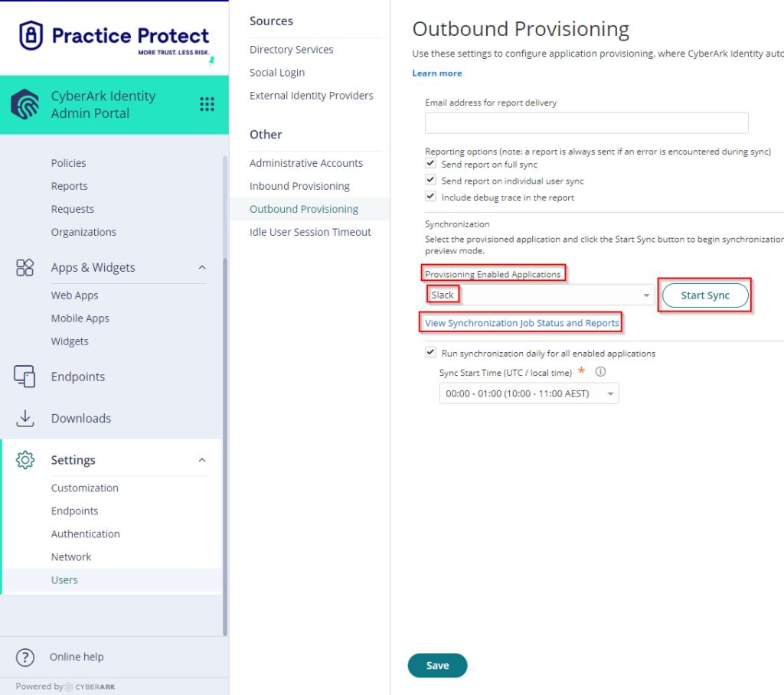
Task: Open the app switcher grid icon
Action: pos(207,104)
